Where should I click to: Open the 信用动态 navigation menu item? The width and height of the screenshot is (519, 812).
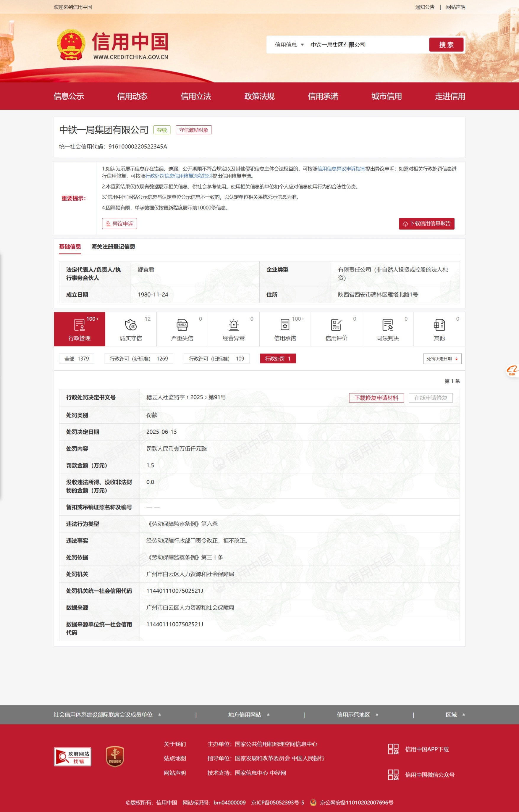132,96
